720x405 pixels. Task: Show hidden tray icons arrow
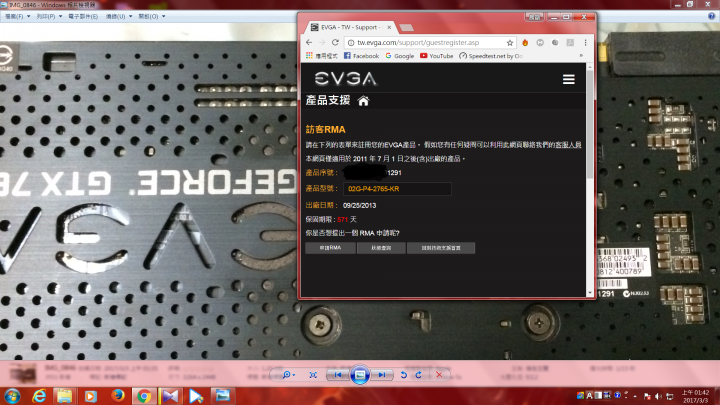pyautogui.click(x=636, y=396)
